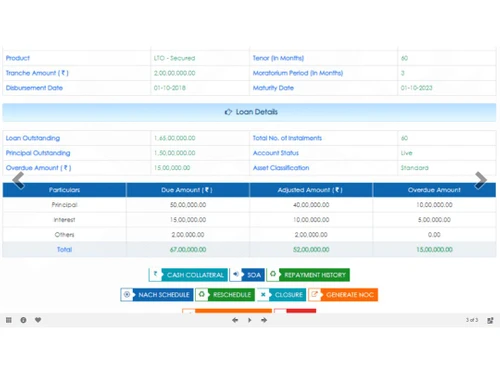Click the Total row label

(64, 249)
